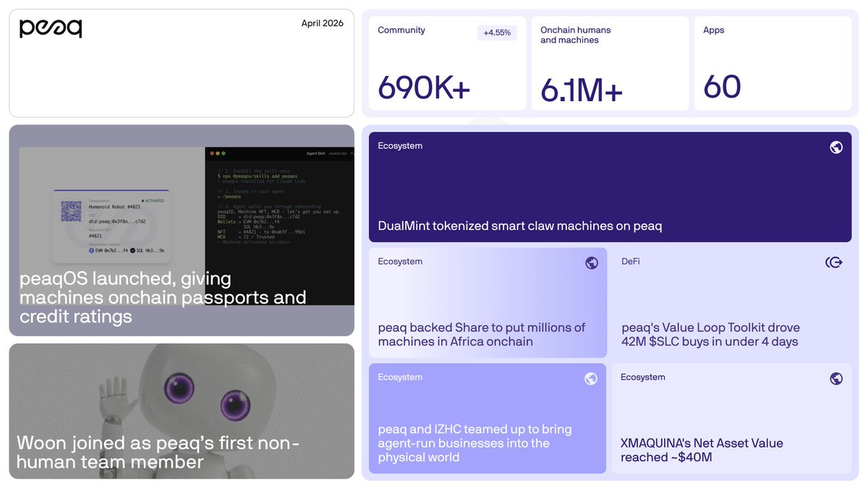
Task: Click Ecosystem tag on XMAQUINA card
Action: 643,377
